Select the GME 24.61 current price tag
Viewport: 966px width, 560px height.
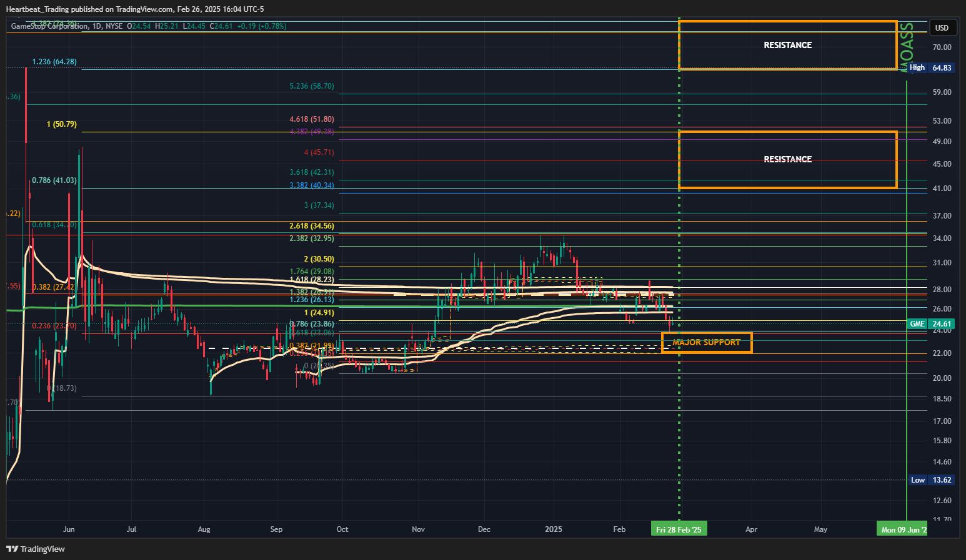click(930, 324)
